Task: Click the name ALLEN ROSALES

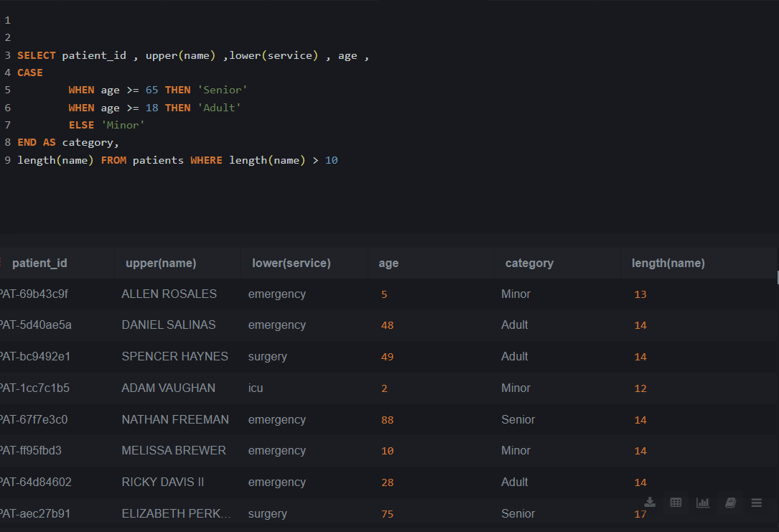Action: (x=169, y=294)
